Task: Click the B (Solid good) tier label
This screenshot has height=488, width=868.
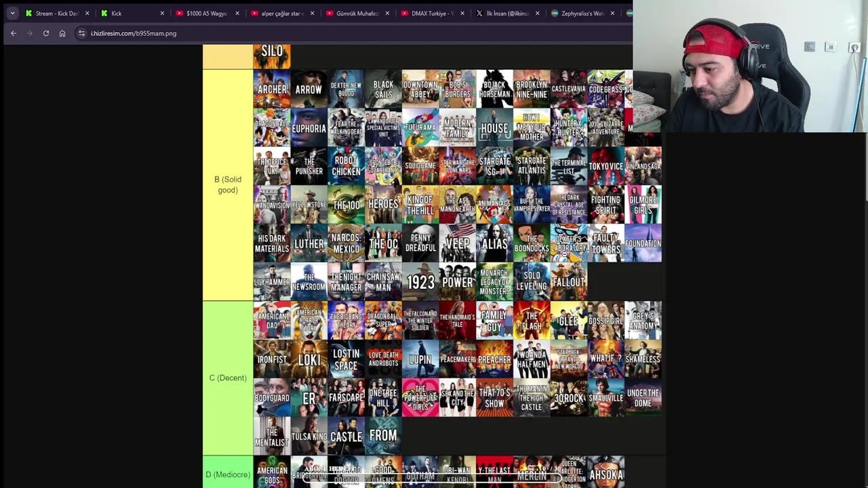Action: point(228,184)
